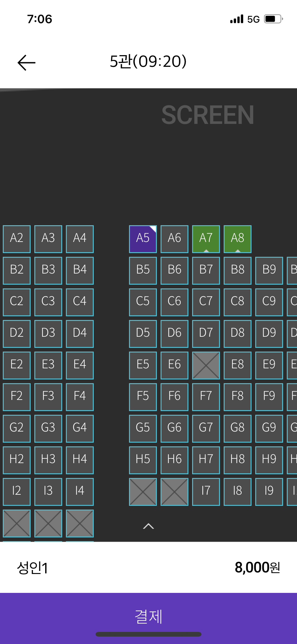
Task: Pick seat H2
Action: pos(17,460)
